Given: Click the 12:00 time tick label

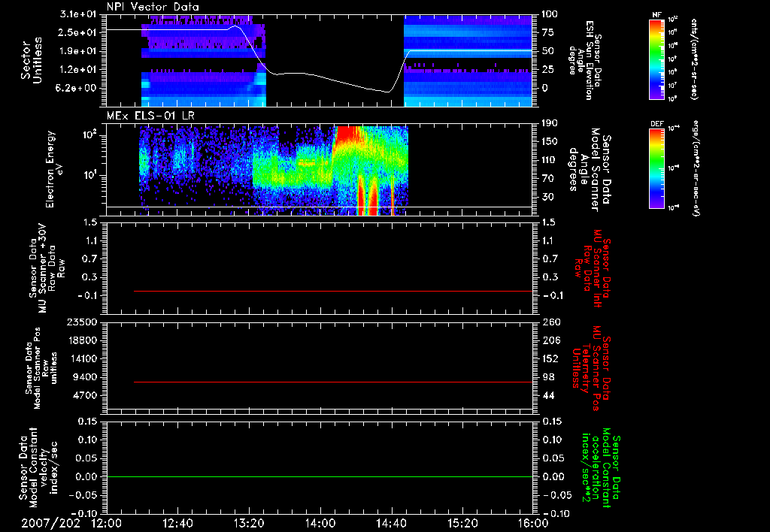Looking at the screenshot, I should point(107,523).
